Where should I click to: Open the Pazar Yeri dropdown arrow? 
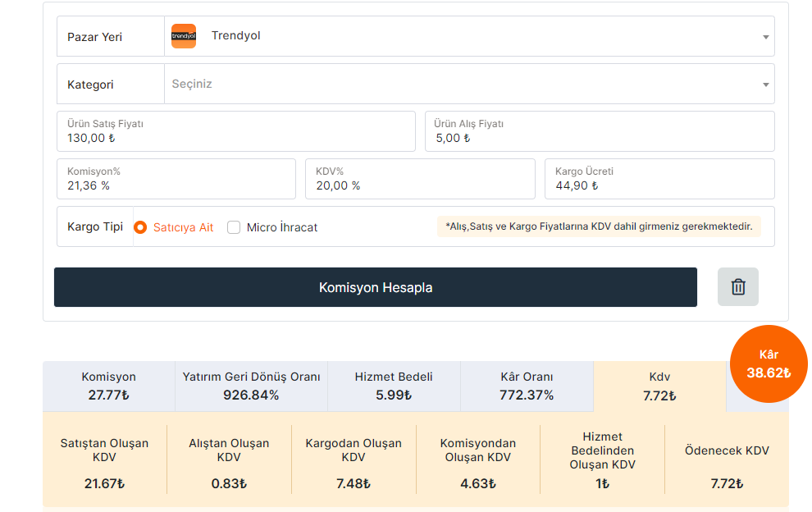pos(765,37)
